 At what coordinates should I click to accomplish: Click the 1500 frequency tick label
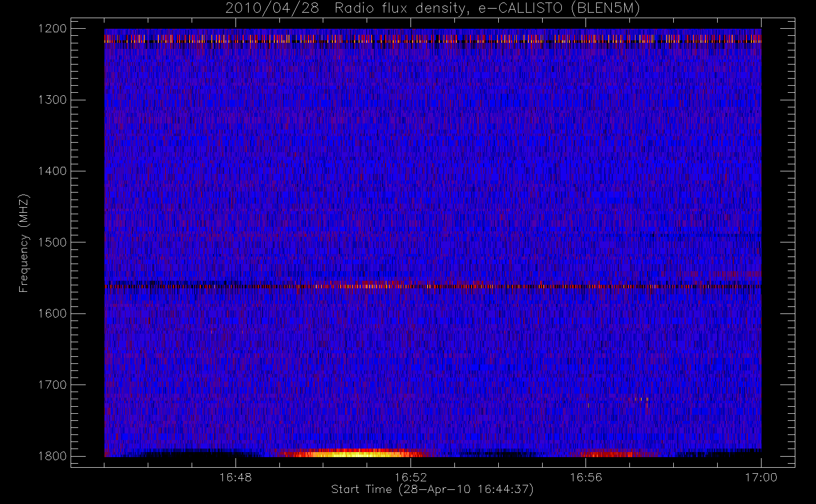tap(52, 242)
